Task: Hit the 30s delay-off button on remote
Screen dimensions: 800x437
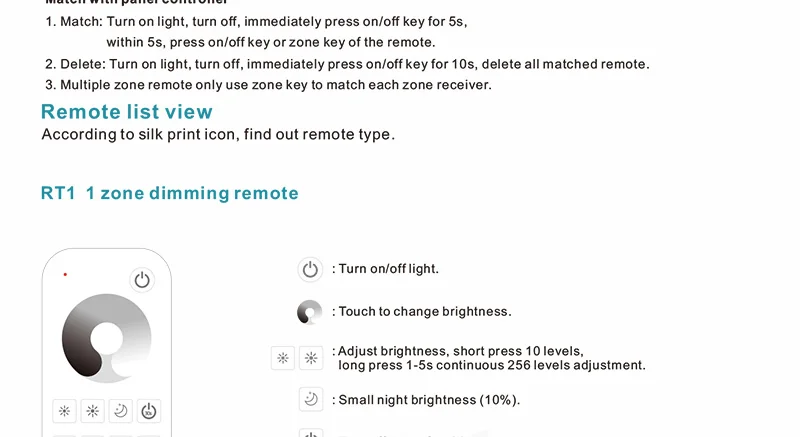Action: pyautogui.click(x=148, y=411)
